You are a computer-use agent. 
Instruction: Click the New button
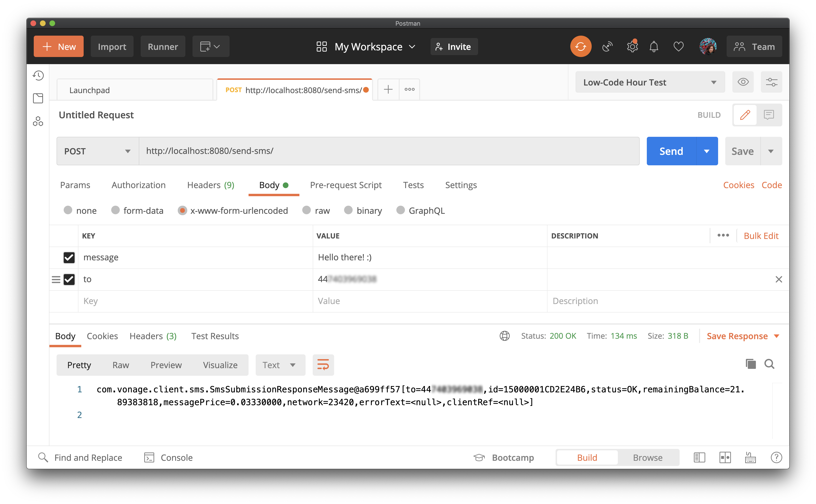pos(59,46)
